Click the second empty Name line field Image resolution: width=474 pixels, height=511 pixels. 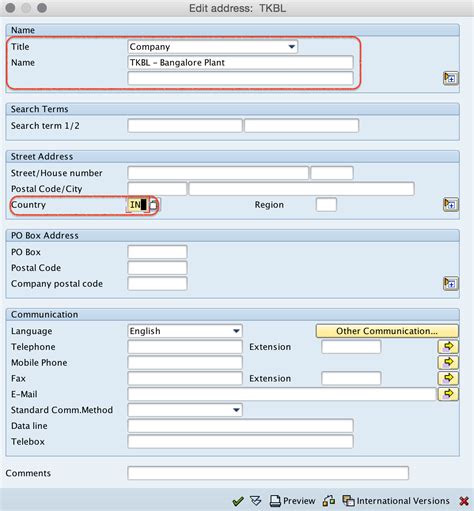[x=240, y=78]
